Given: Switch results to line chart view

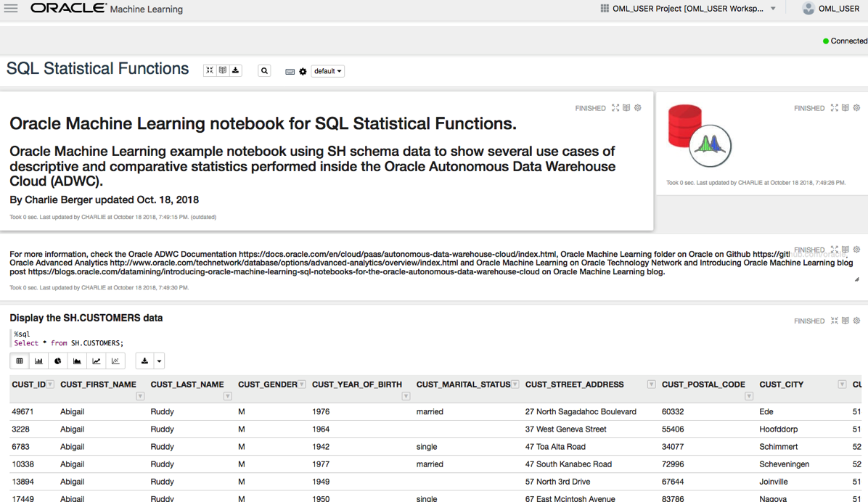Looking at the screenshot, I should (97, 361).
